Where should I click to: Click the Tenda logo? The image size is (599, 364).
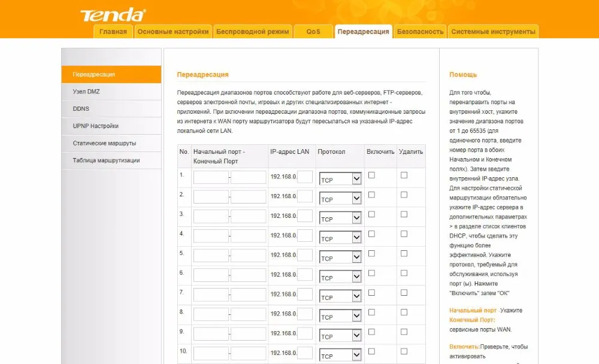pyautogui.click(x=113, y=15)
